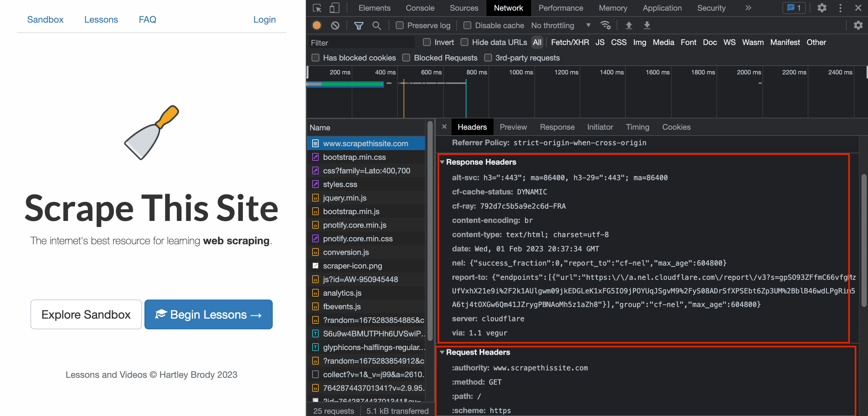Toggle the network filter funnel icon
The height and width of the screenshot is (416, 868).
[x=359, y=25]
